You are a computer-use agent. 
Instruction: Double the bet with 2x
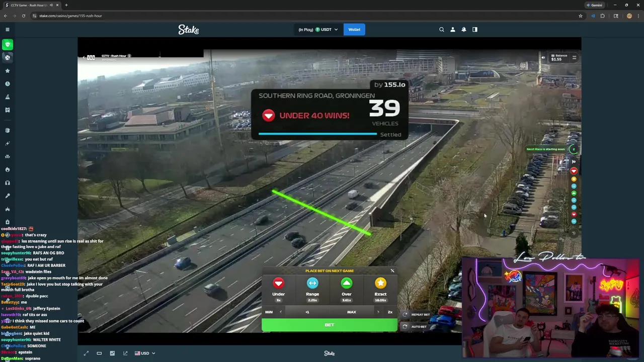click(390, 312)
